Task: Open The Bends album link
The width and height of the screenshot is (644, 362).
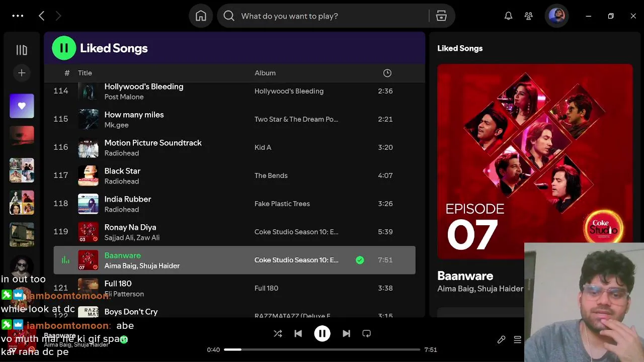Action: tap(271, 175)
